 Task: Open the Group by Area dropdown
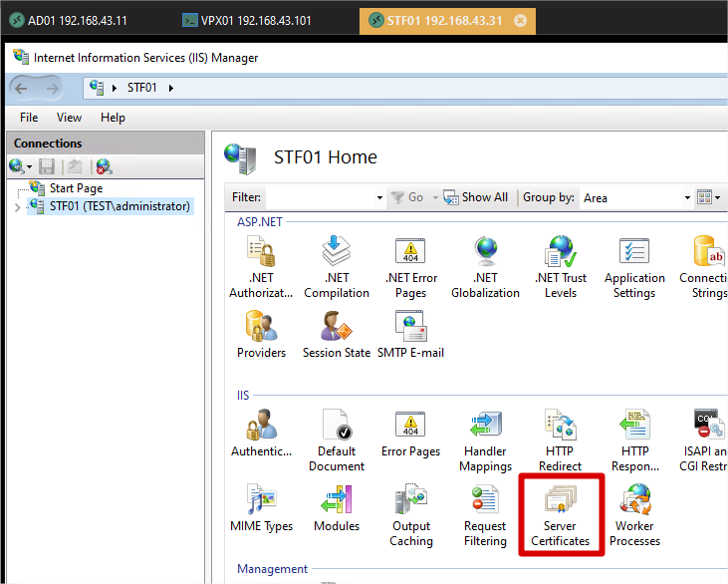point(635,198)
